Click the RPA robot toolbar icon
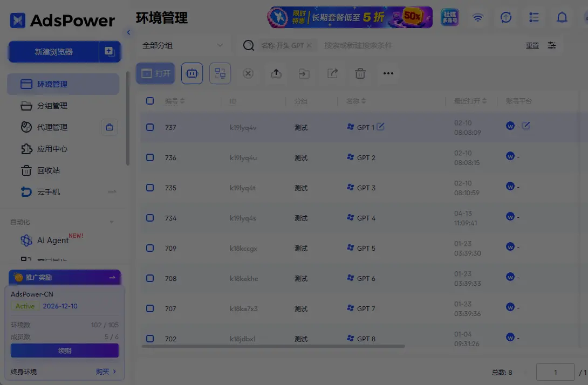This screenshot has width=588, height=385. [192, 73]
